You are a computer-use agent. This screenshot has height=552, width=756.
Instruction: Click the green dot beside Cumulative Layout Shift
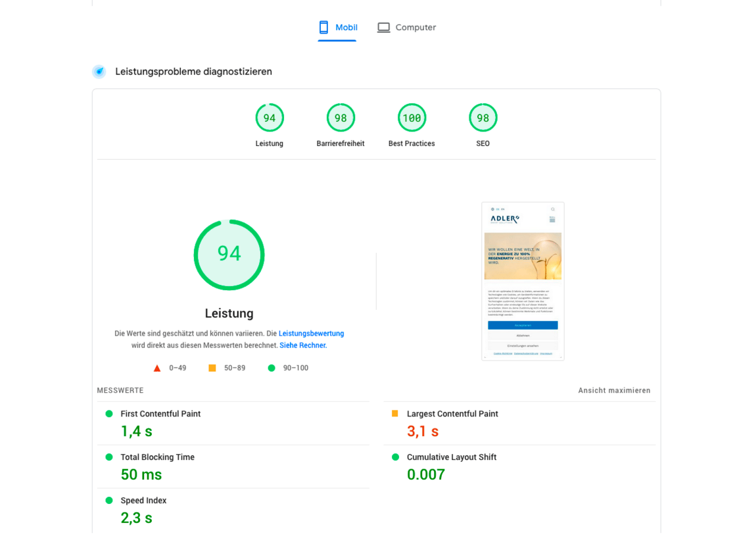tap(395, 457)
